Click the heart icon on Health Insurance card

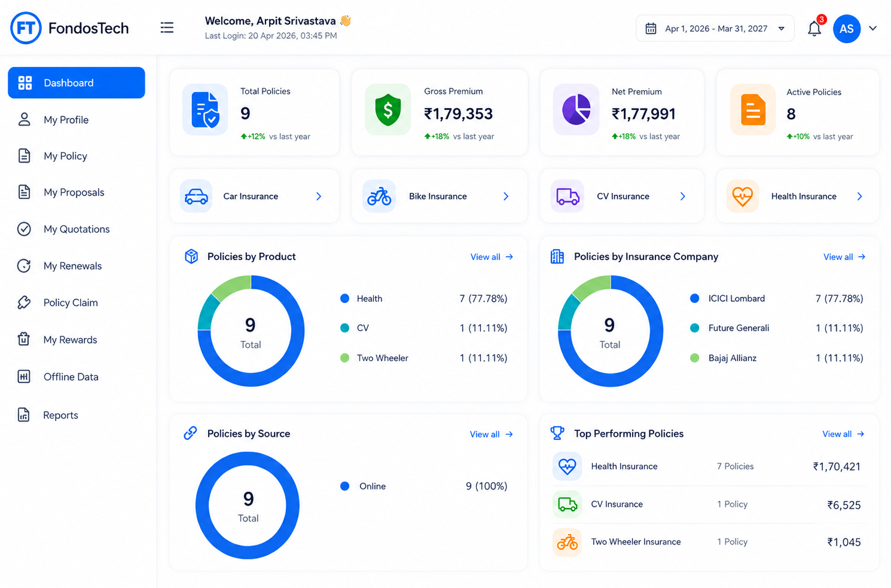(x=743, y=196)
